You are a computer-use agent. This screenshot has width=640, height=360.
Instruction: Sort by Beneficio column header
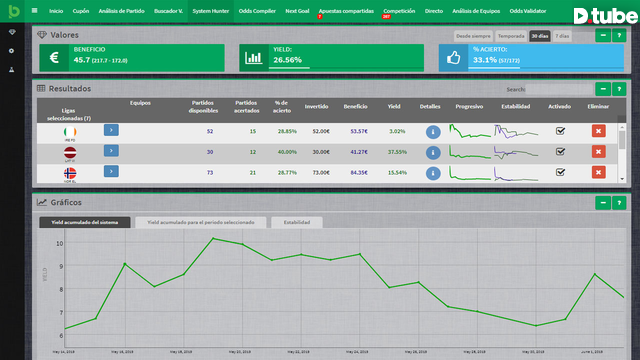point(355,107)
